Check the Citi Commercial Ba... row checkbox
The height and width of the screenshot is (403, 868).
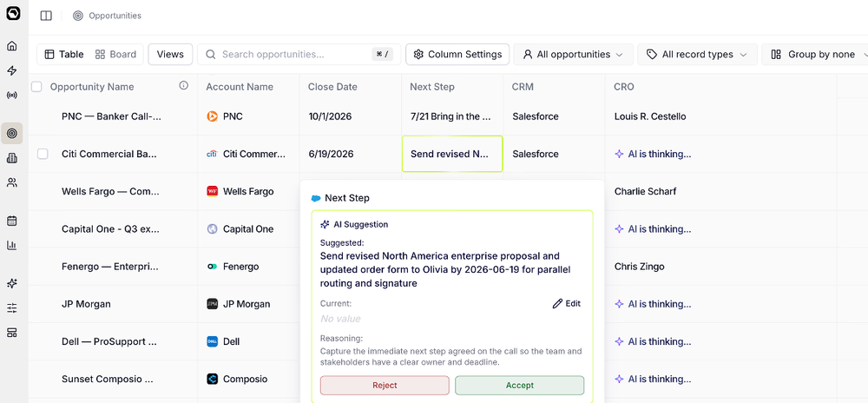(43, 154)
